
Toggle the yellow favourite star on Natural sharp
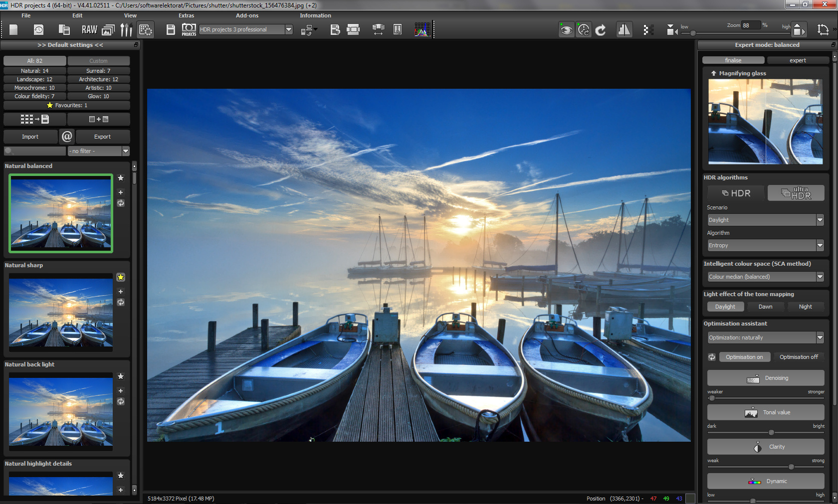point(121,277)
